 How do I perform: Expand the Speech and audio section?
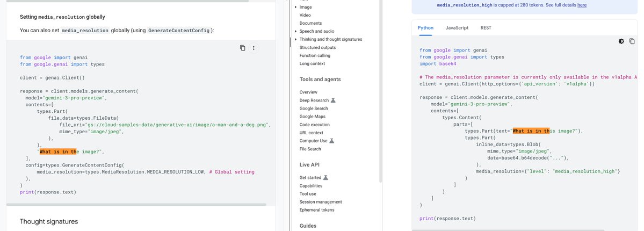[x=296, y=31]
